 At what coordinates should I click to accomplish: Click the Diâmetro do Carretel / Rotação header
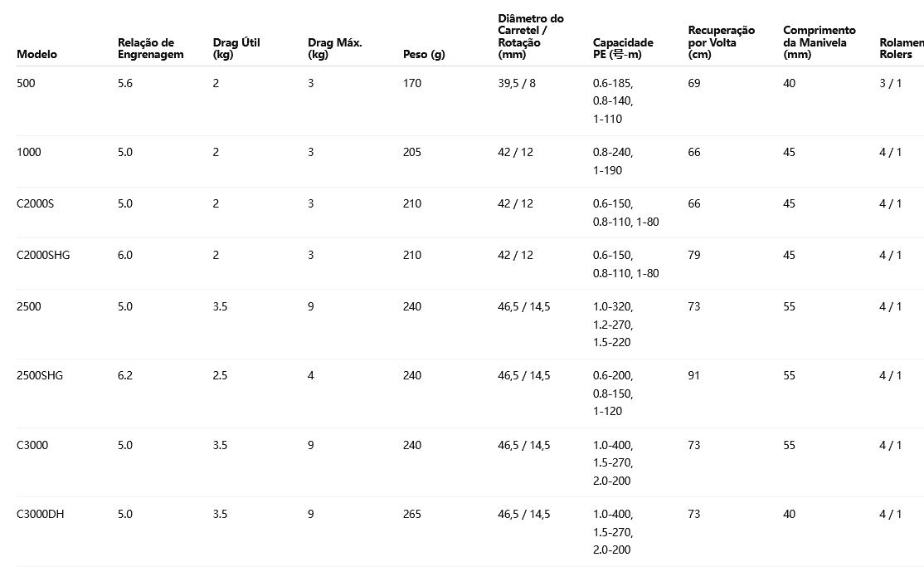click(531, 37)
